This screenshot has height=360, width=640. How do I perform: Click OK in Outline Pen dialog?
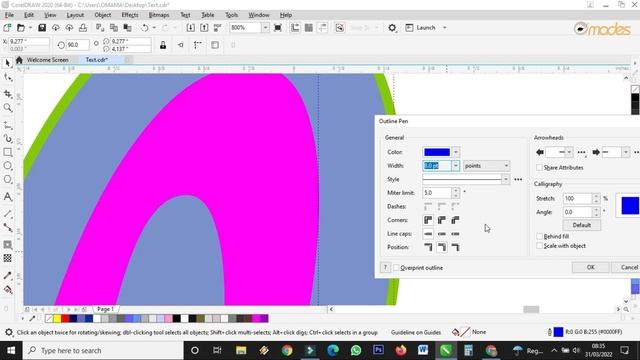[x=591, y=267]
